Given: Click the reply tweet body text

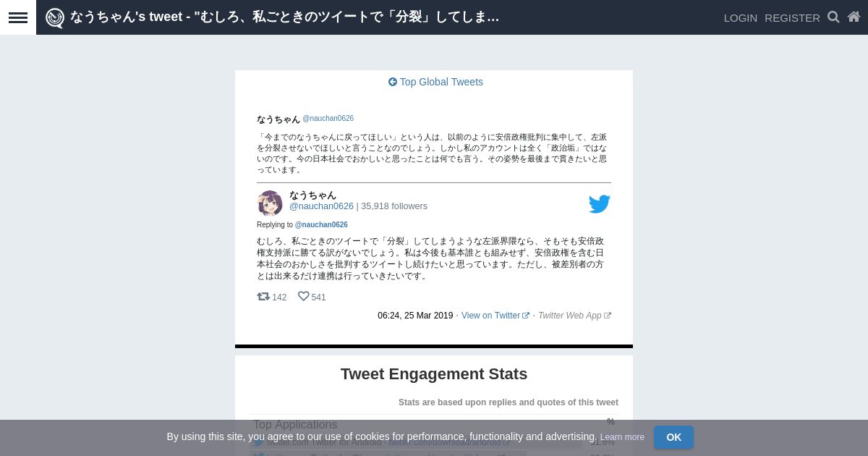Looking at the screenshot, I should (x=431, y=258).
